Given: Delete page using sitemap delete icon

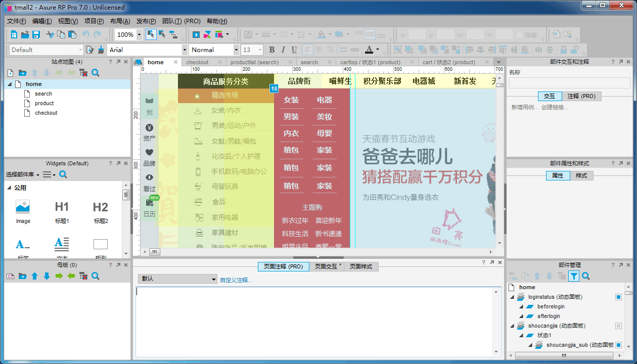Looking at the screenshot, I should click(x=83, y=73).
